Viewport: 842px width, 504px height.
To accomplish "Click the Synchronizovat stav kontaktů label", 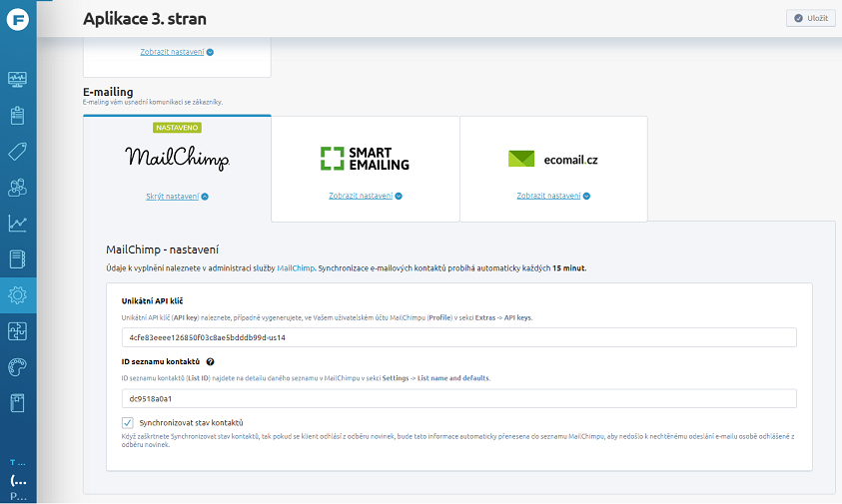I will click(191, 423).
